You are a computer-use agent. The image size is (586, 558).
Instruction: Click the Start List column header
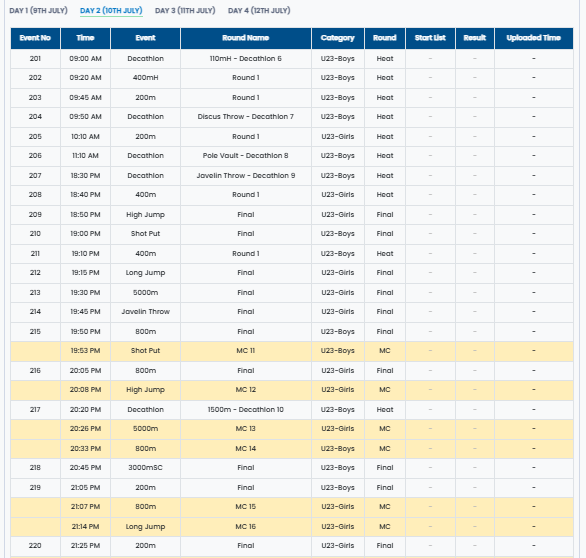[430, 38]
